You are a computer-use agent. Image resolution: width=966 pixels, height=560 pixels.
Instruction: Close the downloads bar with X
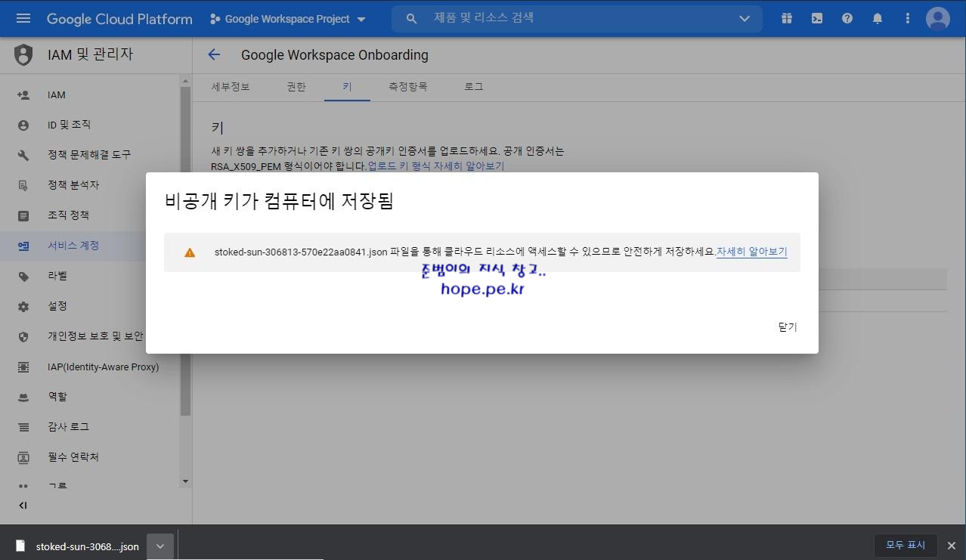click(952, 545)
